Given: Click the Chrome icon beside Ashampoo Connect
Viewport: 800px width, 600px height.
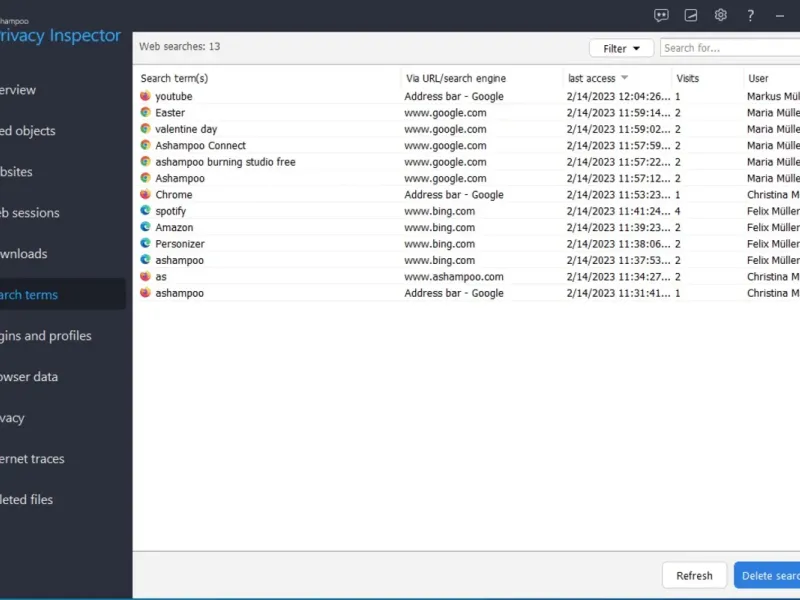Looking at the screenshot, I should (x=145, y=145).
